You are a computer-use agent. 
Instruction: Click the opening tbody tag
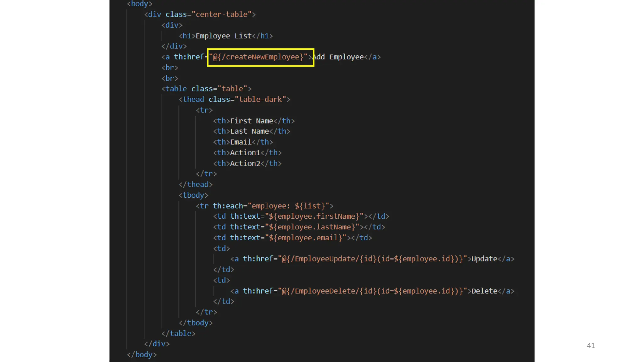pyautogui.click(x=193, y=195)
